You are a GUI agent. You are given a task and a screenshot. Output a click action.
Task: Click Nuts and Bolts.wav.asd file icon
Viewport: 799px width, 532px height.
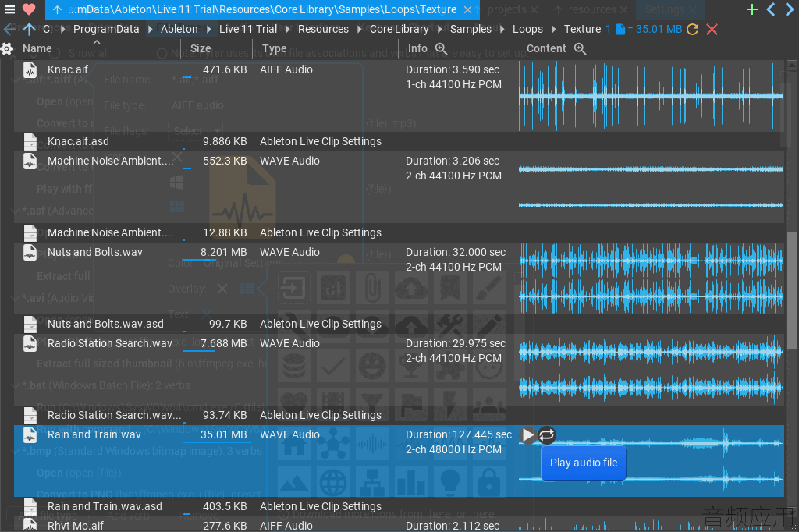click(x=30, y=324)
